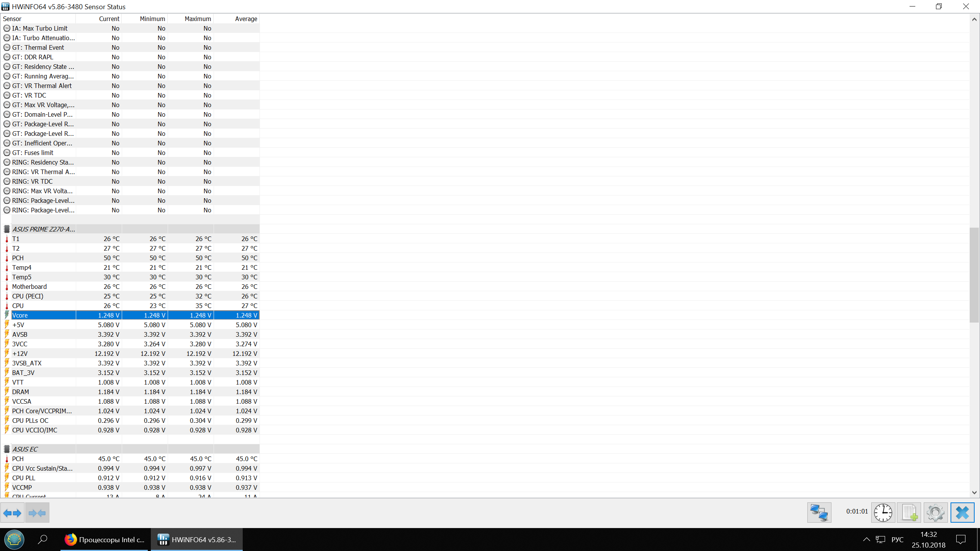Select the CPU (PECI) temperature row
This screenshot has height=551, width=980.
[28, 296]
